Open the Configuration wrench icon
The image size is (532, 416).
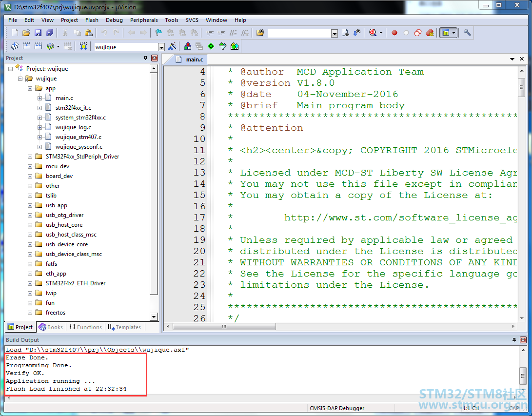pyautogui.click(x=467, y=33)
